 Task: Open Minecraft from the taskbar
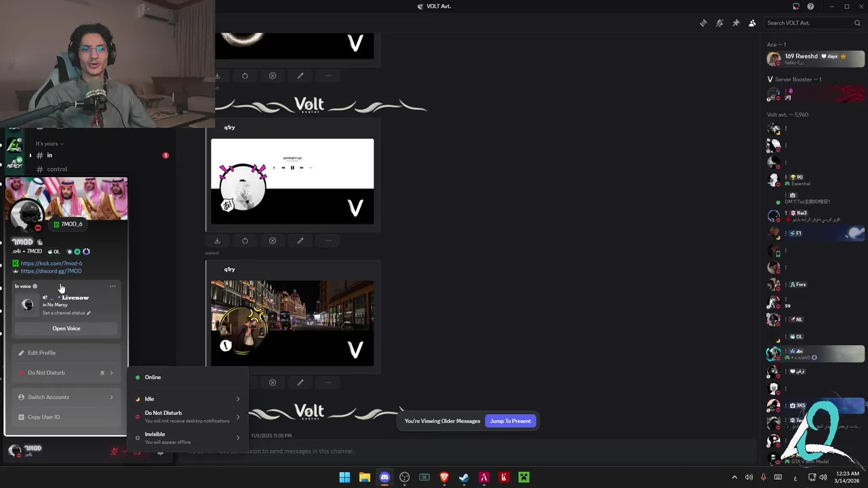tap(524, 478)
